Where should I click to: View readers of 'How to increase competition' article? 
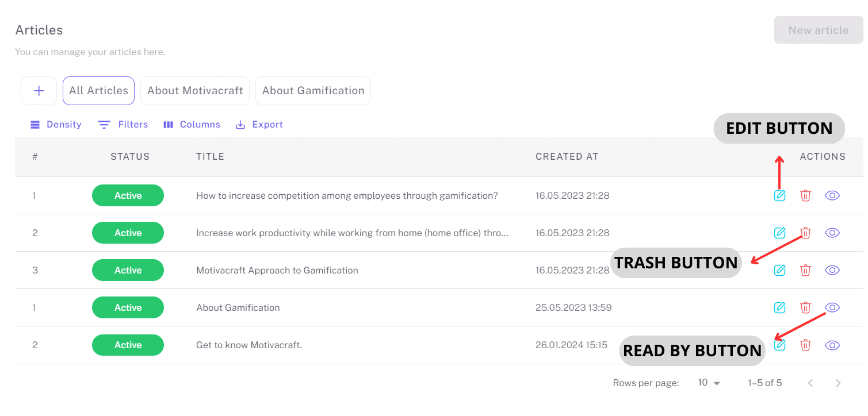(x=832, y=195)
